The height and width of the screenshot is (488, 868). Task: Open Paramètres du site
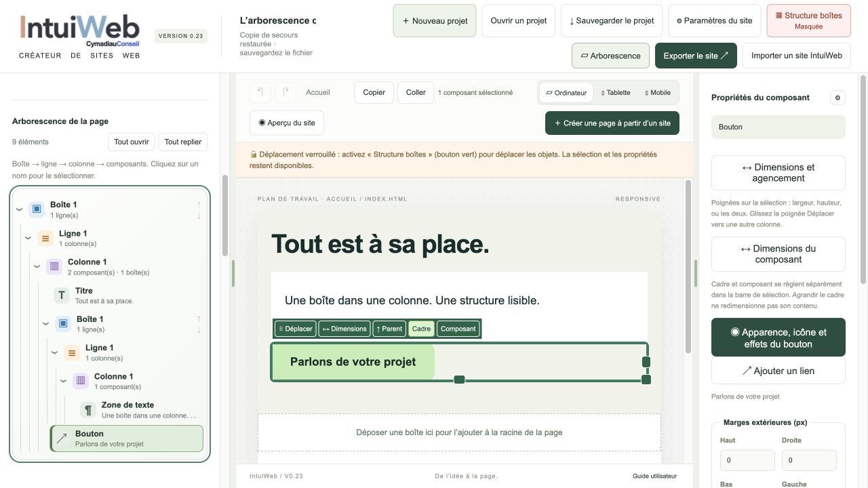pyautogui.click(x=715, y=20)
